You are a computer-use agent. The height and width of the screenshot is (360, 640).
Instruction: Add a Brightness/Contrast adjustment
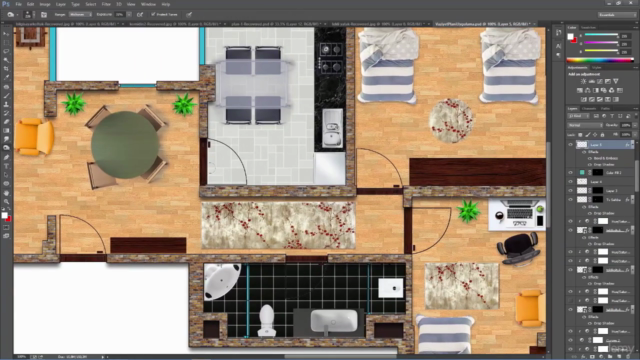coord(583,82)
